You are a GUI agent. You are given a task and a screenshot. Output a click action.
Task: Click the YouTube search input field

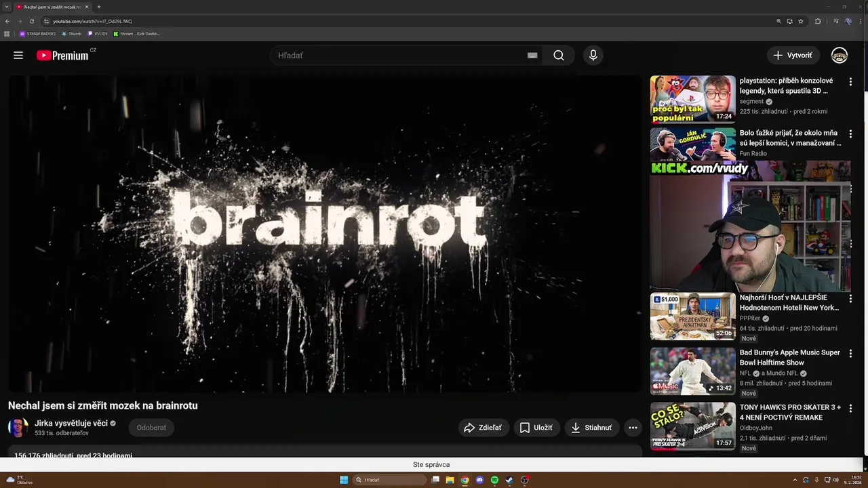click(400, 56)
